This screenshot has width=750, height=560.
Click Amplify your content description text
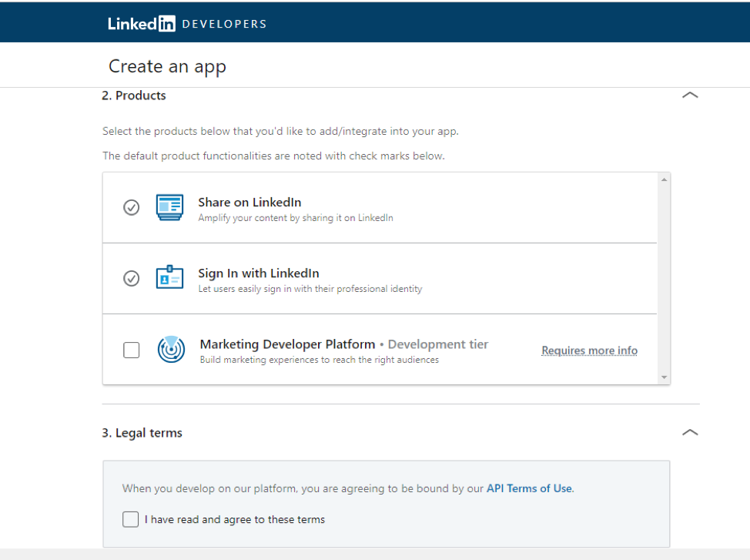(296, 218)
